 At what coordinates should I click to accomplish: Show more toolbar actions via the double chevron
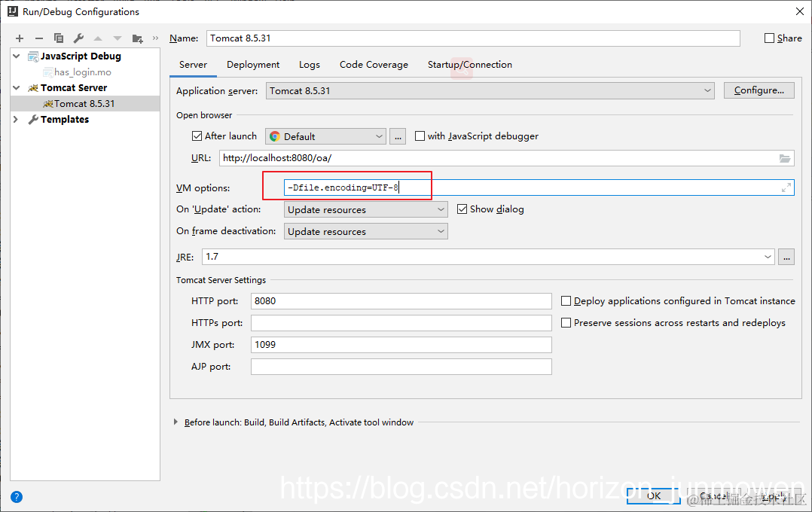[x=155, y=38]
